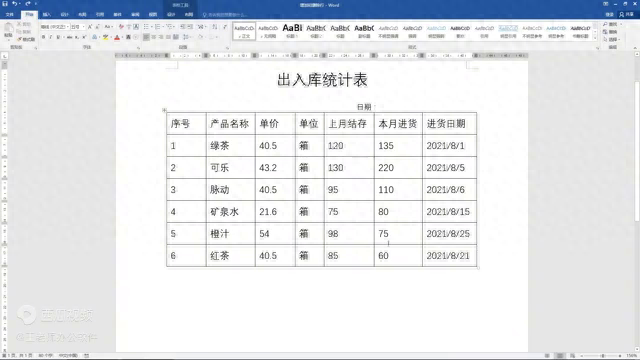Justify the paragraph text
640x360 pixels.
[168, 37]
